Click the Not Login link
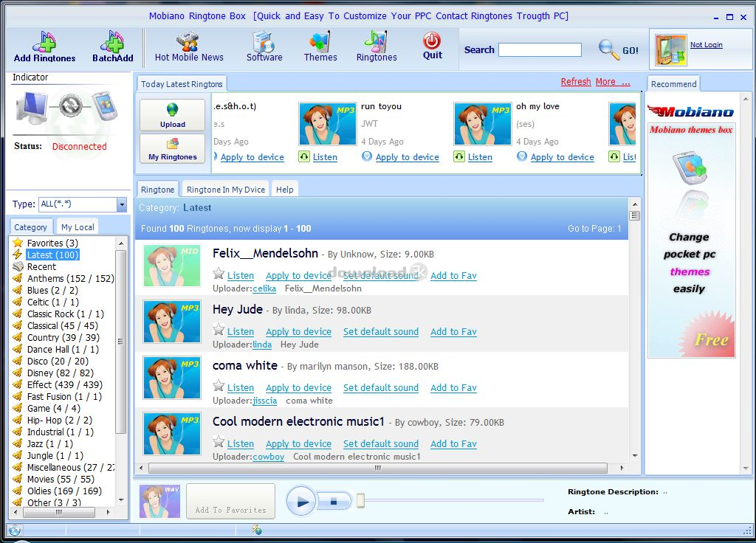Image resolution: width=756 pixels, height=543 pixels. click(x=707, y=45)
